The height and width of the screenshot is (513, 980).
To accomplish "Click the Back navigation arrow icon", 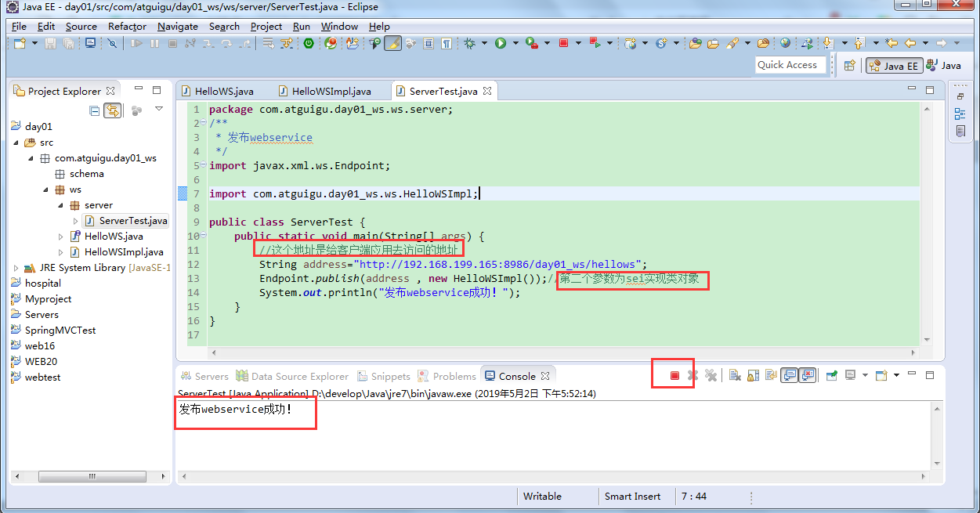I will (909, 43).
